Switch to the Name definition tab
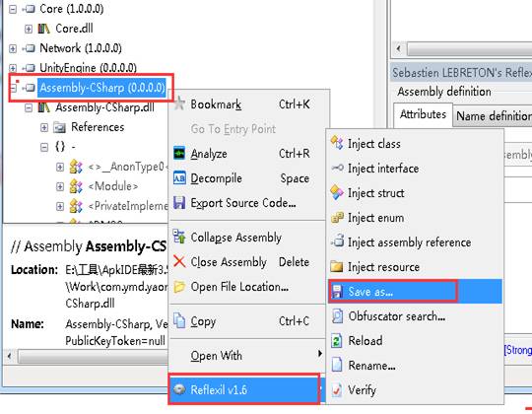Viewport: 532px width, 414px height. [x=494, y=116]
